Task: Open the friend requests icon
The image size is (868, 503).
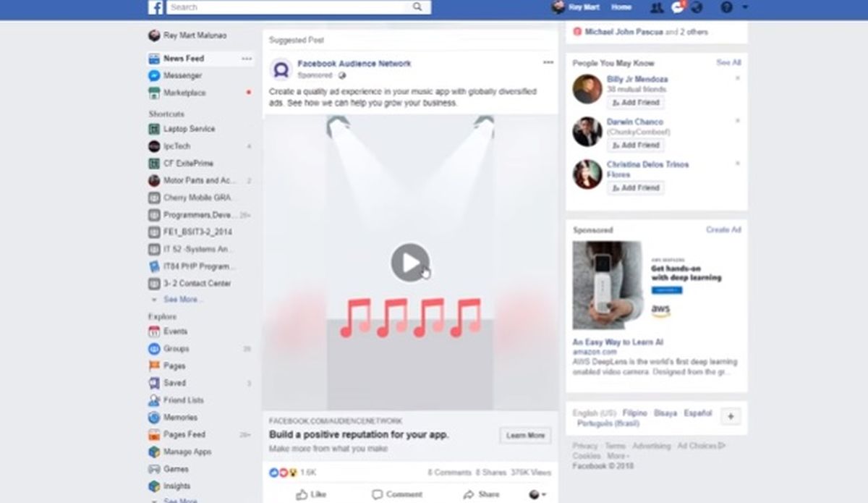Action: pos(657,7)
